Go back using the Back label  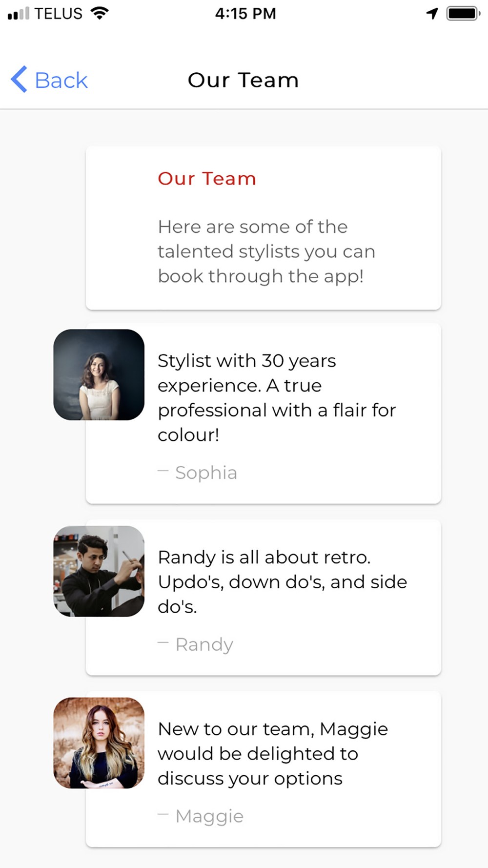pyautogui.click(x=61, y=80)
